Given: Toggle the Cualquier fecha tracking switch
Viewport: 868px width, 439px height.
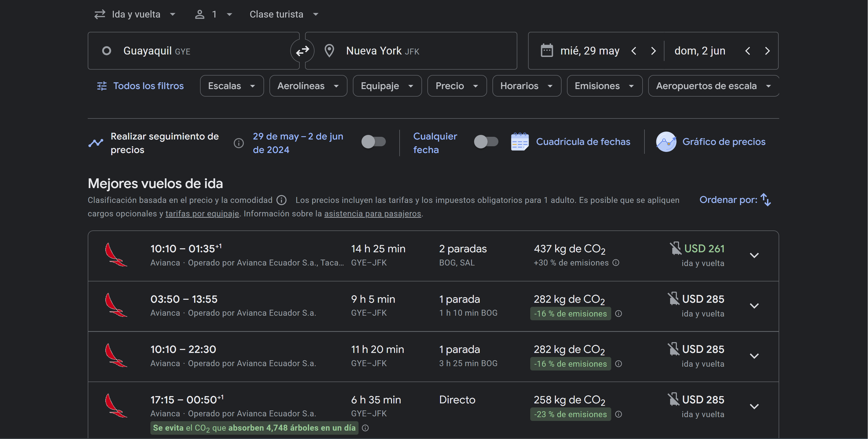Looking at the screenshot, I should click(486, 142).
